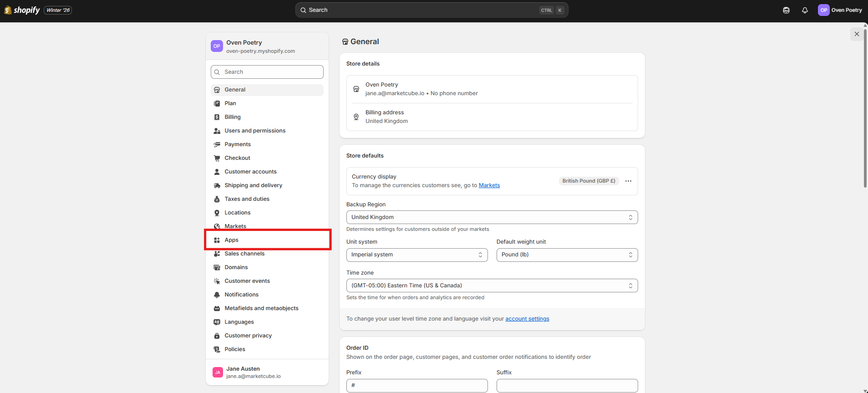Click the settings sidebar Search field
Image resolution: width=868 pixels, height=393 pixels.
(x=267, y=72)
